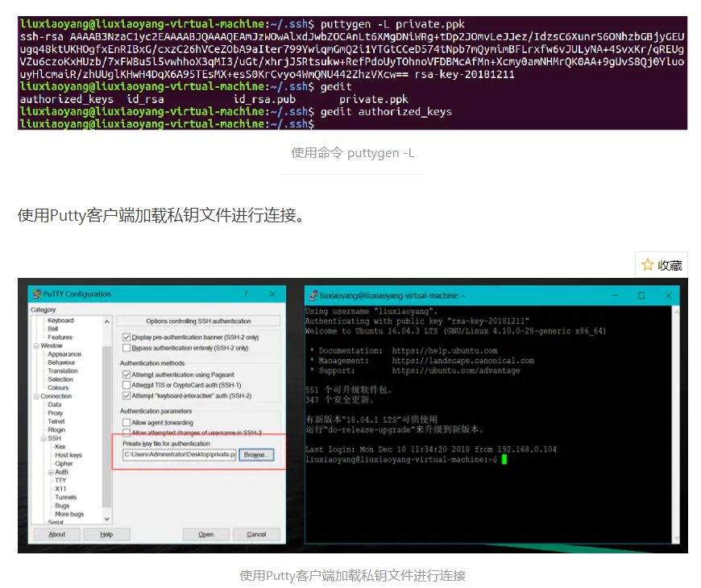Image resolution: width=701 pixels, height=588 pixels.
Task: Select Translation in the category tree
Action: coord(63,371)
